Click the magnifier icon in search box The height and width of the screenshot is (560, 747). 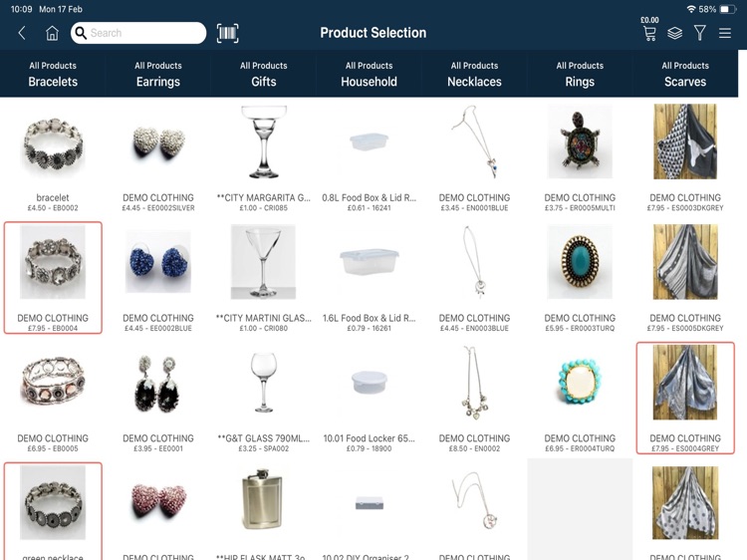(81, 33)
